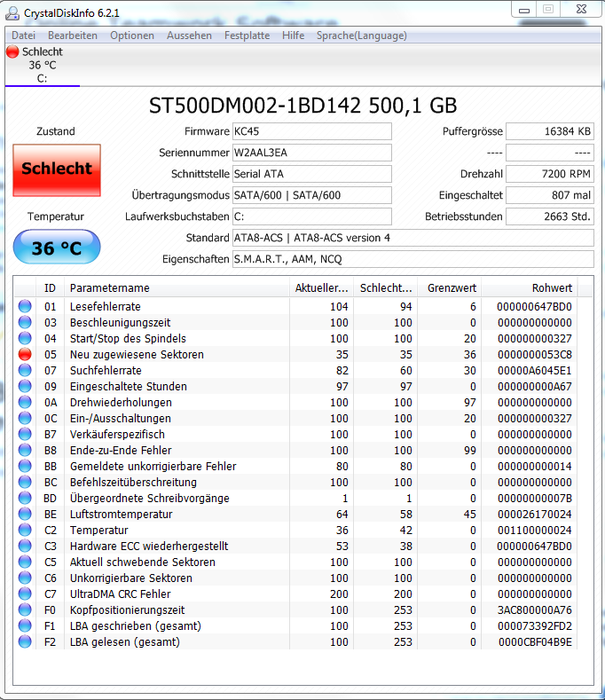605x700 pixels.
Task: Click the blue icon for Übergeordnete Schreibvorgänge
Action: pyautogui.click(x=25, y=498)
